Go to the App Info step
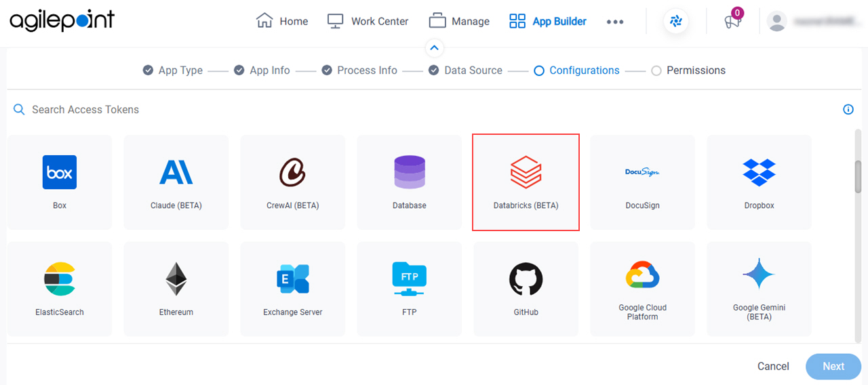This screenshot has width=868, height=385. [262, 70]
